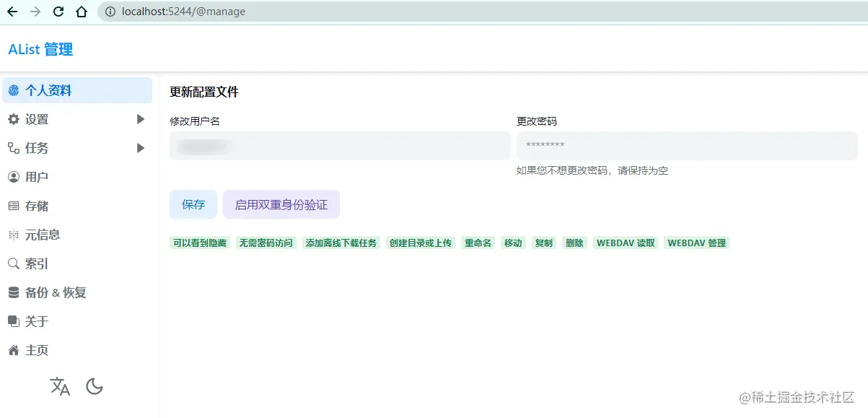Toggle dark mode with the moon icon

(x=95, y=386)
